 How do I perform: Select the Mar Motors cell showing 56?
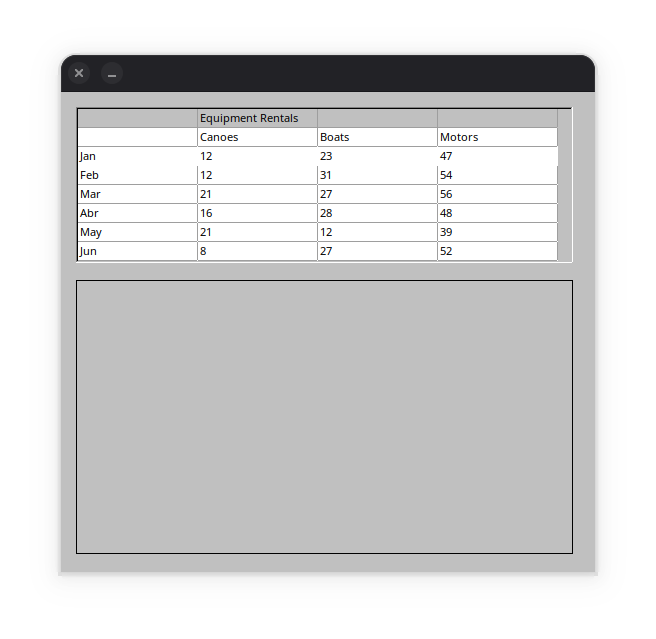click(497, 194)
